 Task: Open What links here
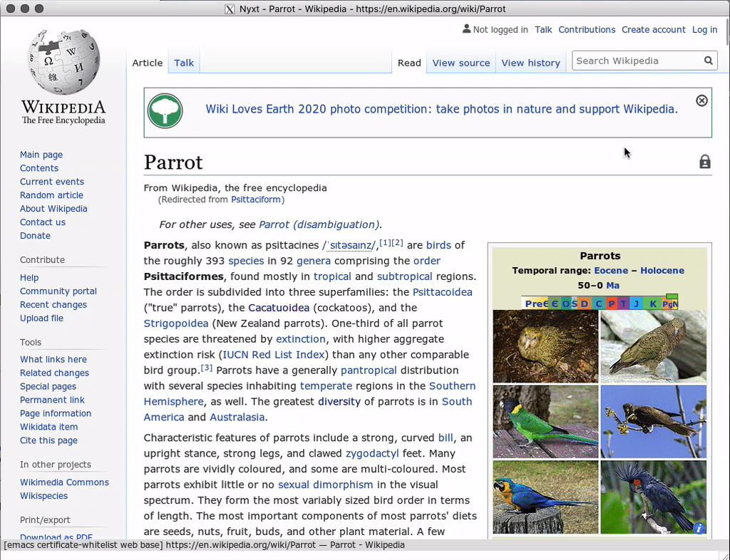click(x=53, y=359)
